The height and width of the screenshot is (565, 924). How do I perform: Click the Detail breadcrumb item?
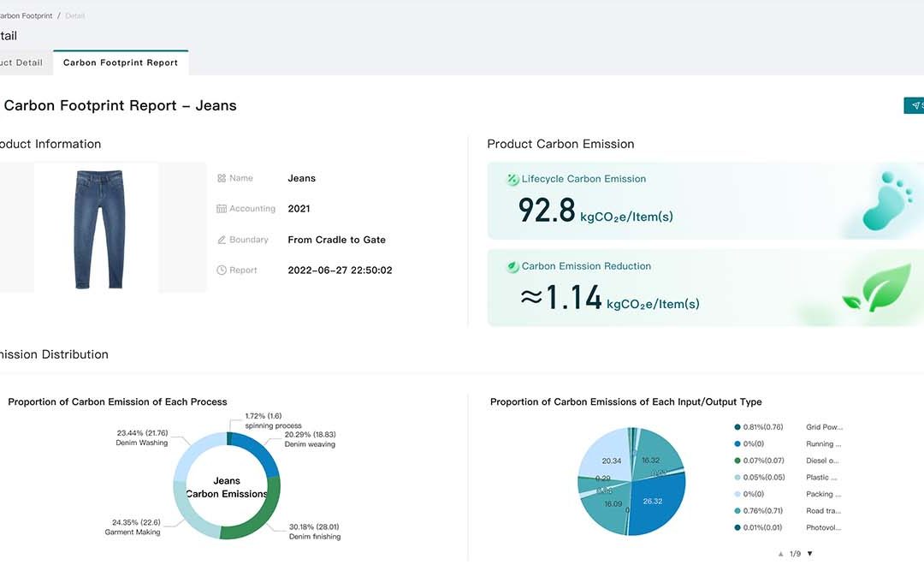click(74, 16)
